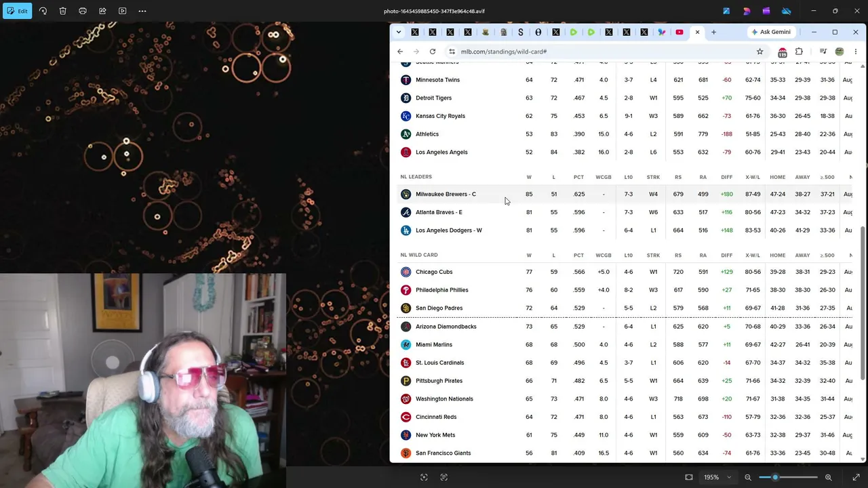This screenshot has height=488, width=868.
Task: Click the WCGB column header under NL Wild Card
Action: tap(604, 255)
